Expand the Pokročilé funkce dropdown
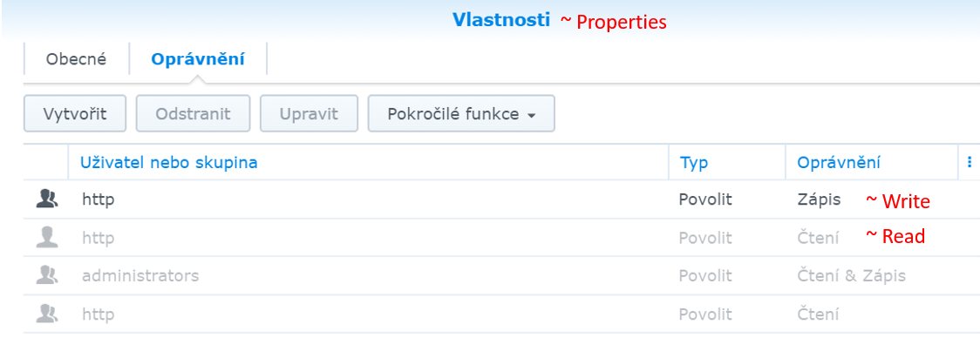 (461, 114)
